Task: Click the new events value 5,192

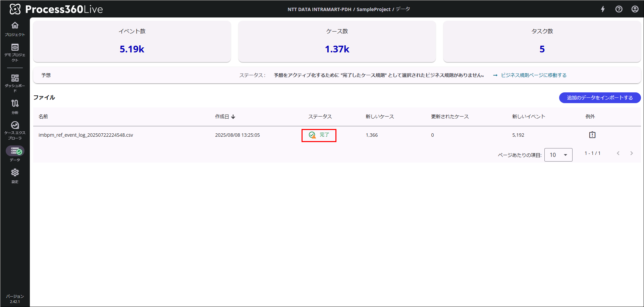Action: pos(518,135)
